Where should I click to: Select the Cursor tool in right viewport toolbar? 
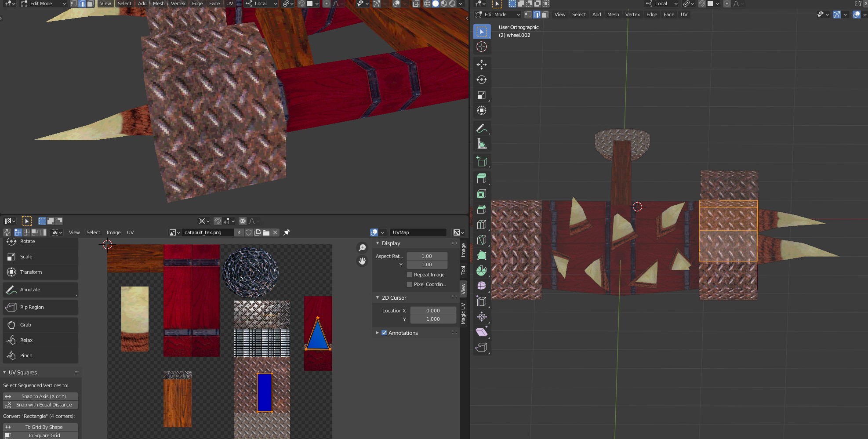tap(482, 47)
